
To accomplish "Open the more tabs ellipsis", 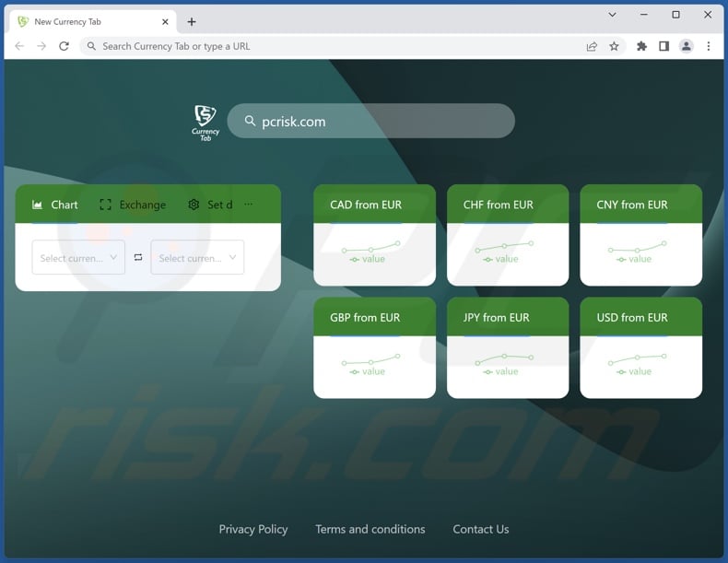I will click(x=249, y=205).
